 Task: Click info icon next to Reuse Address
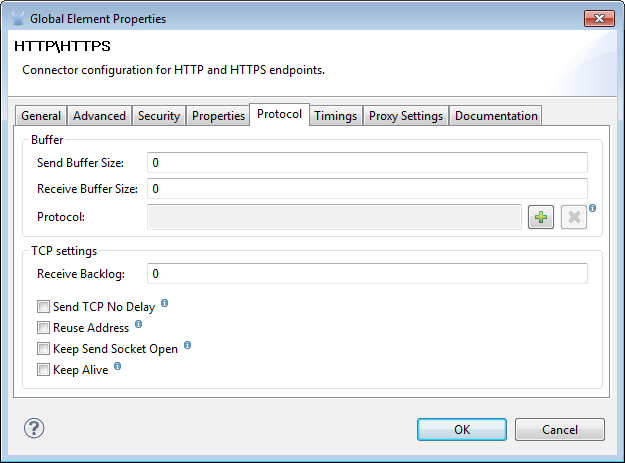[138, 324]
